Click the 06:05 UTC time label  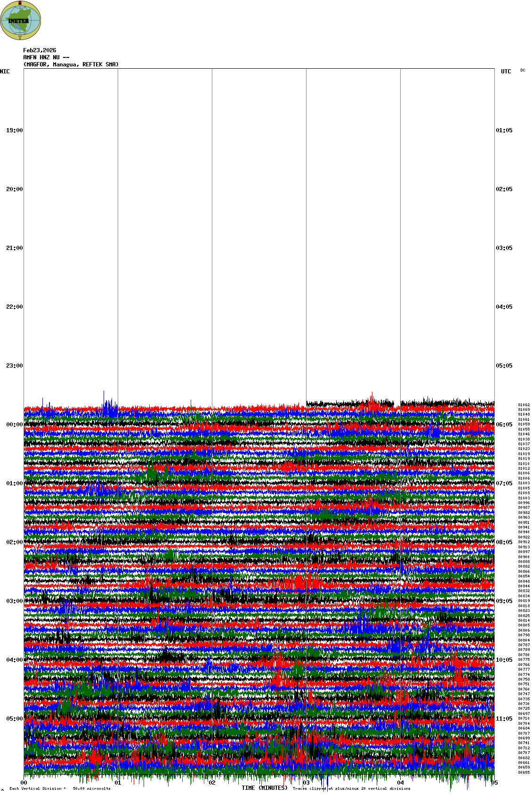click(504, 425)
